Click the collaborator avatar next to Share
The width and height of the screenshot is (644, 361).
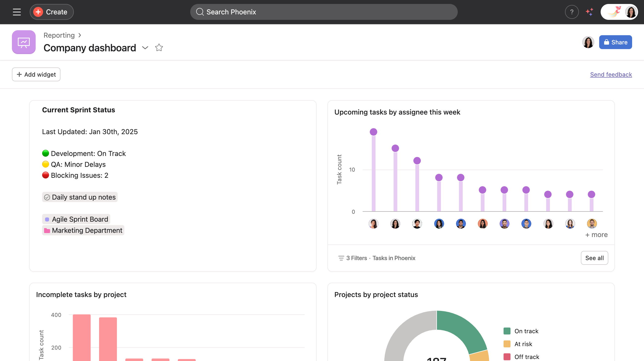pos(588,42)
